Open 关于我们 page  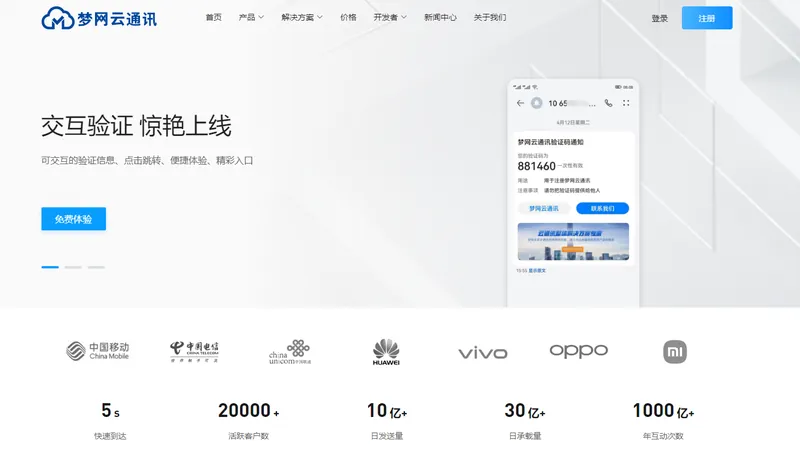(490, 17)
